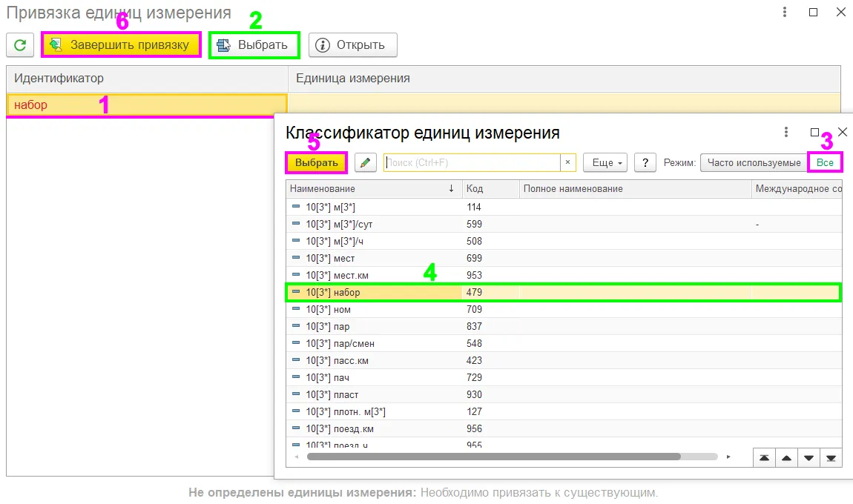Click the Полное наименование column header
Image resolution: width=853 pixels, height=504 pixels.
tap(636, 189)
